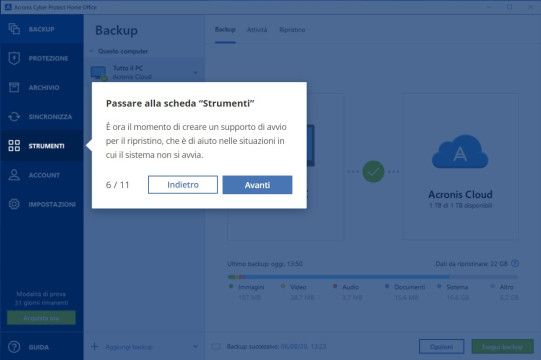This screenshot has height=360, width=541.
Task: Switch to the Attività tab
Action: (x=257, y=30)
